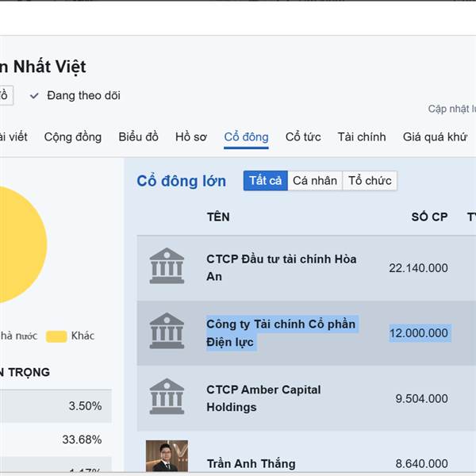Click the 8.640.000 share count
This screenshot has height=476, width=476.
pos(422,464)
